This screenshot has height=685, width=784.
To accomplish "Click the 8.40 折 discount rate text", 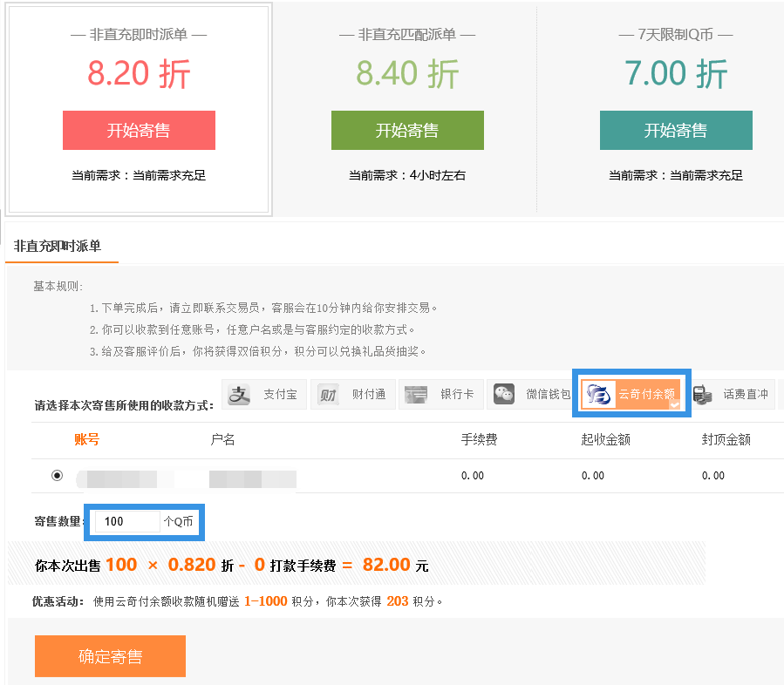I will (407, 76).
